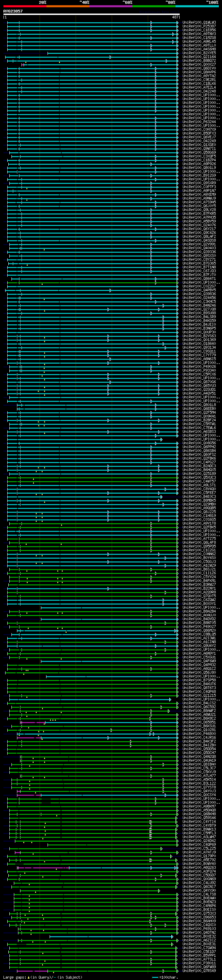The height and width of the screenshot is (980, 222).
Task: Click the green ~80% identity legend bar
Action: 154,6
